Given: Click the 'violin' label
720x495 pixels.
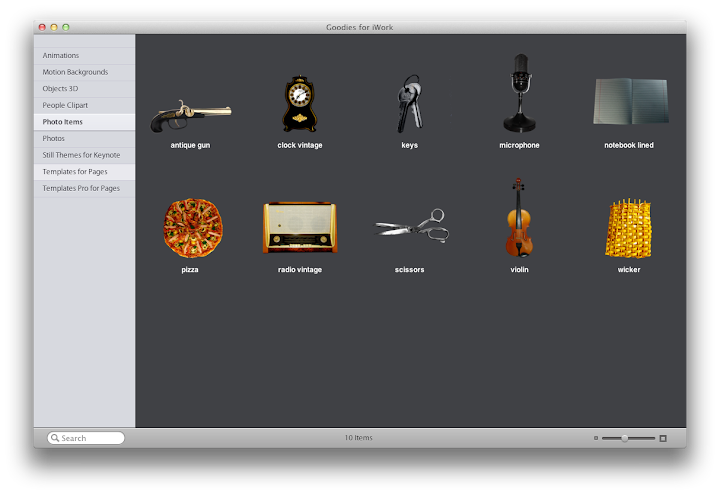Looking at the screenshot, I should [x=519, y=270].
